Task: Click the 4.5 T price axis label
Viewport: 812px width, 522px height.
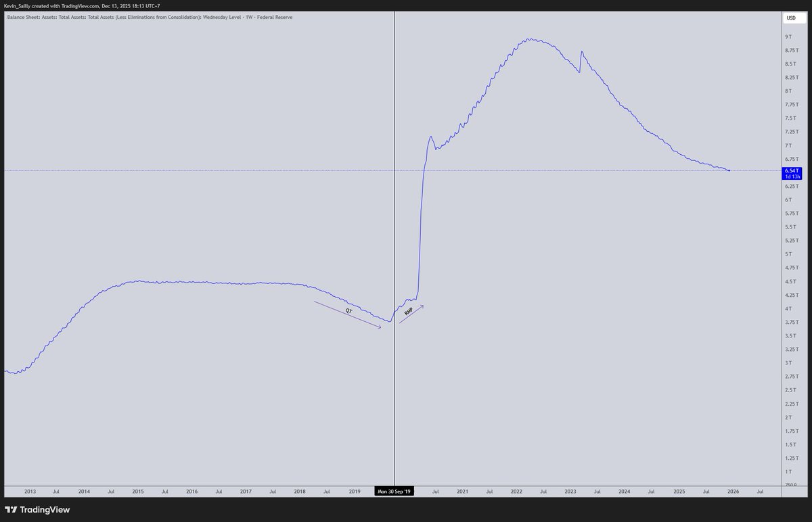Action: click(790, 281)
